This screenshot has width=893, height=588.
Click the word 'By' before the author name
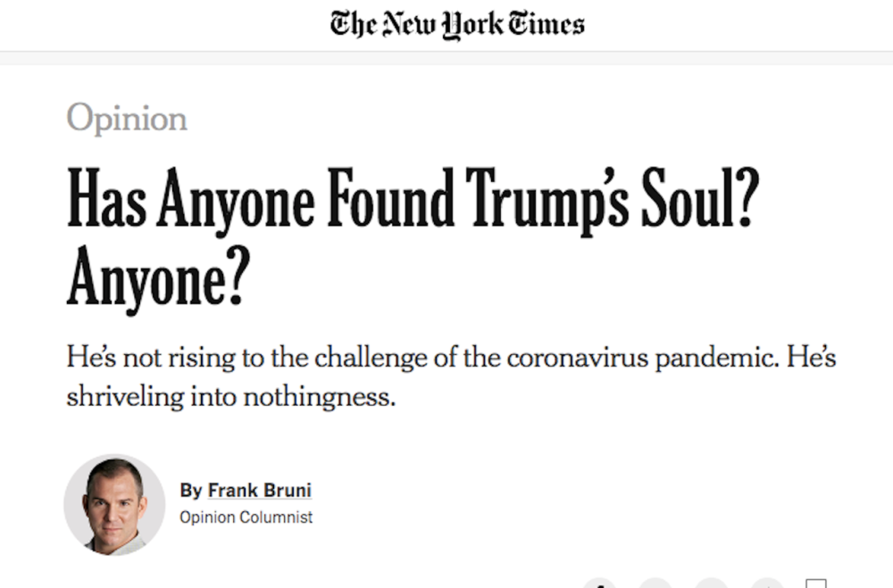(191, 490)
